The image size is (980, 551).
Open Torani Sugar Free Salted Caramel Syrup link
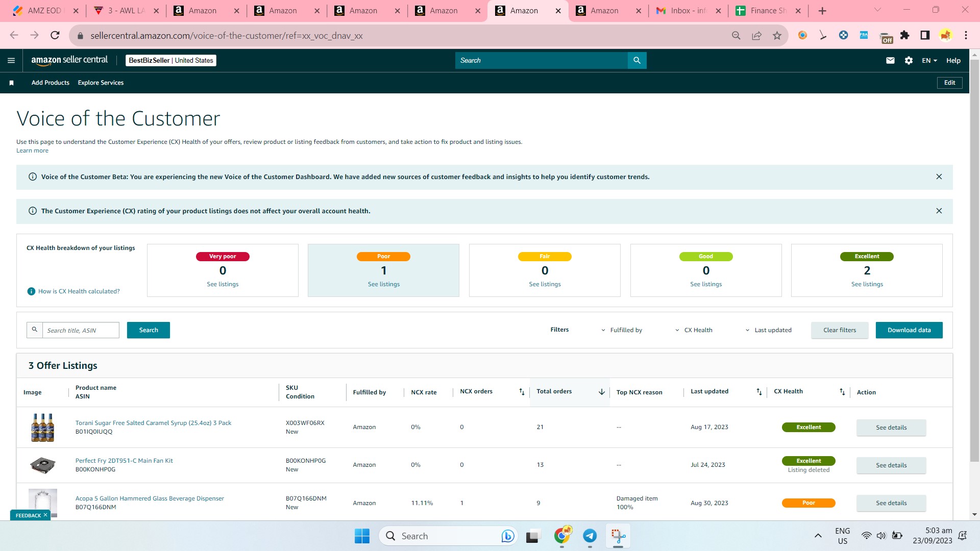[153, 423]
